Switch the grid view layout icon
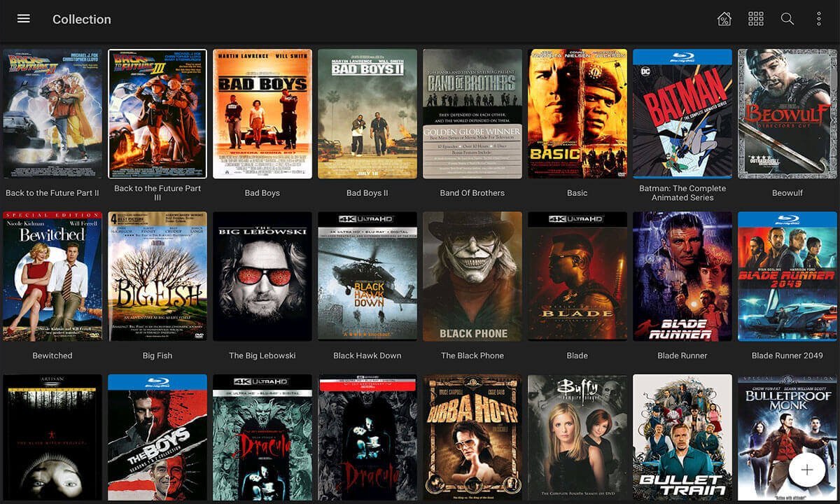Viewport: 840px width, 504px height. coord(756,19)
